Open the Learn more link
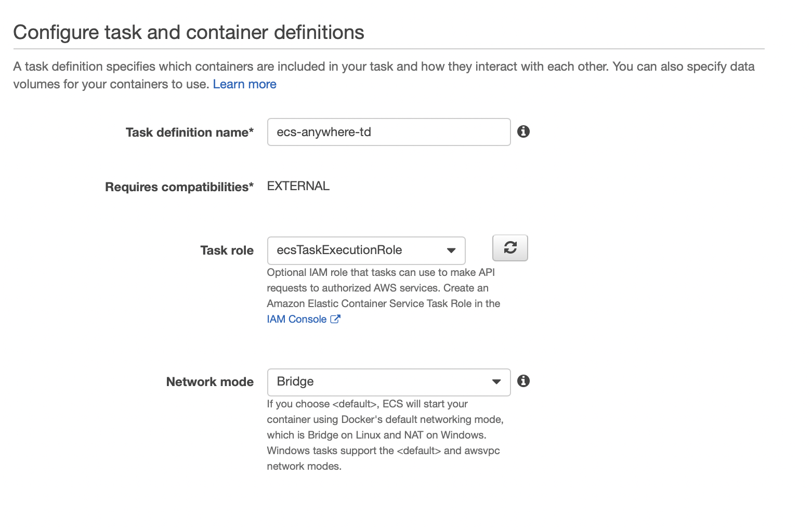Image resolution: width=812 pixels, height=530 pixels. [244, 84]
